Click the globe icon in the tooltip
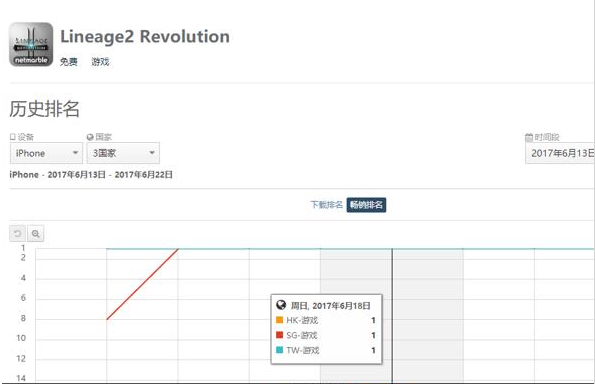Image resolution: width=595 pixels, height=384 pixels. point(281,305)
